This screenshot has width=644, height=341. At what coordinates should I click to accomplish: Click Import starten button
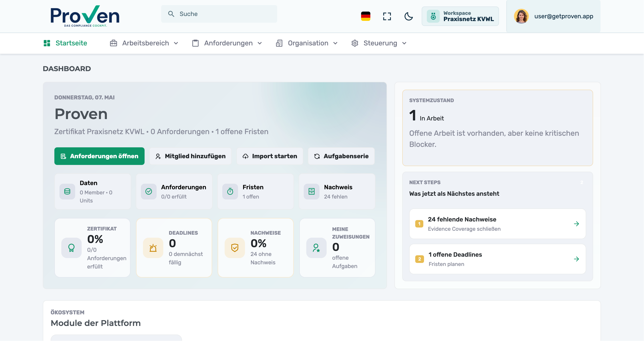point(270,156)
